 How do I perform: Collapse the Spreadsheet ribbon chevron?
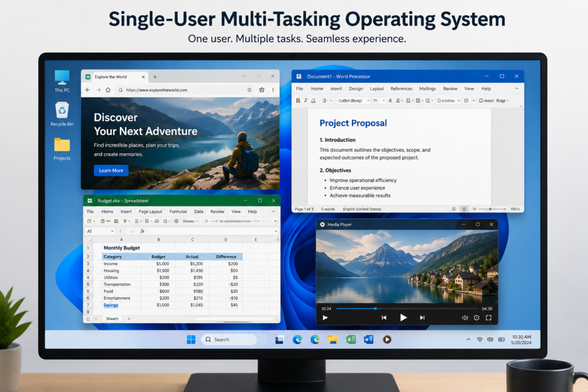pos(274,212)
